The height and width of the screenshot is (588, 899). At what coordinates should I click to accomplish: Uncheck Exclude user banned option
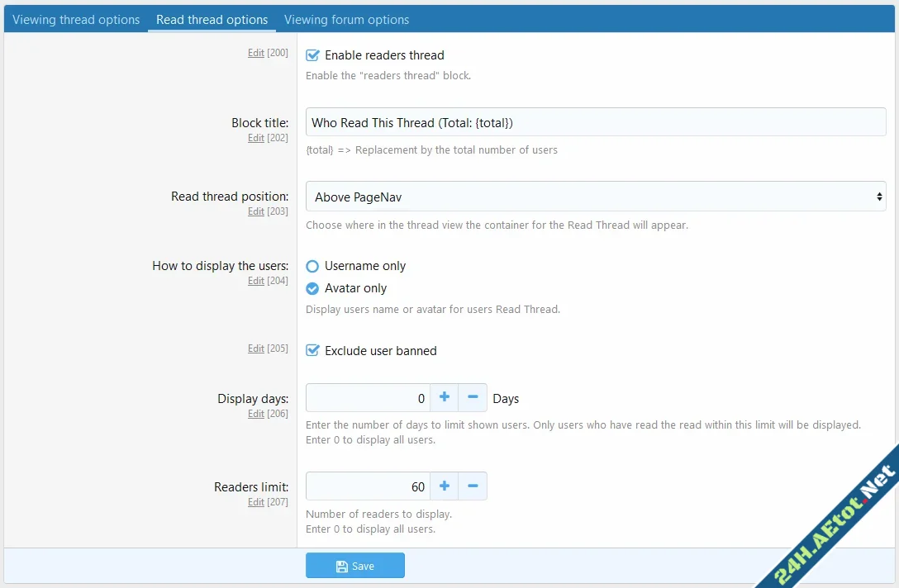(x=312, y=351)
